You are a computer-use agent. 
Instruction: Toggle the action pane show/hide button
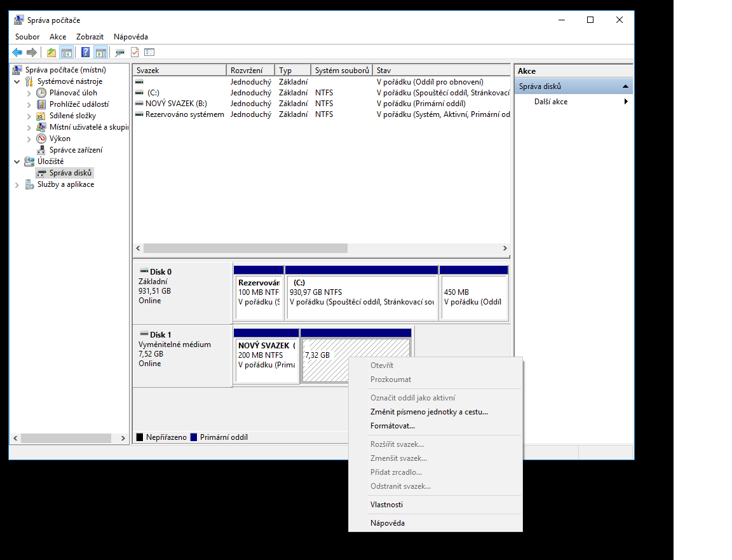[100, 52]
